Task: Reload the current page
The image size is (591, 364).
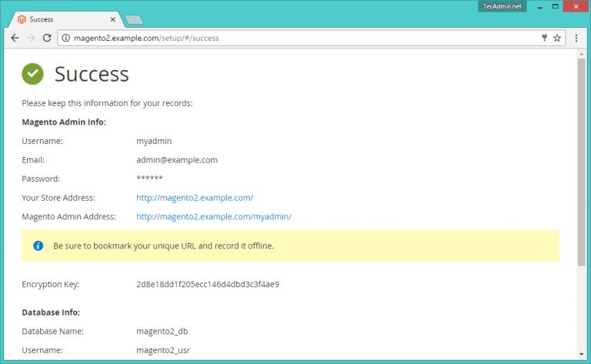Action: pyautogui.click(x=47, y=38)
